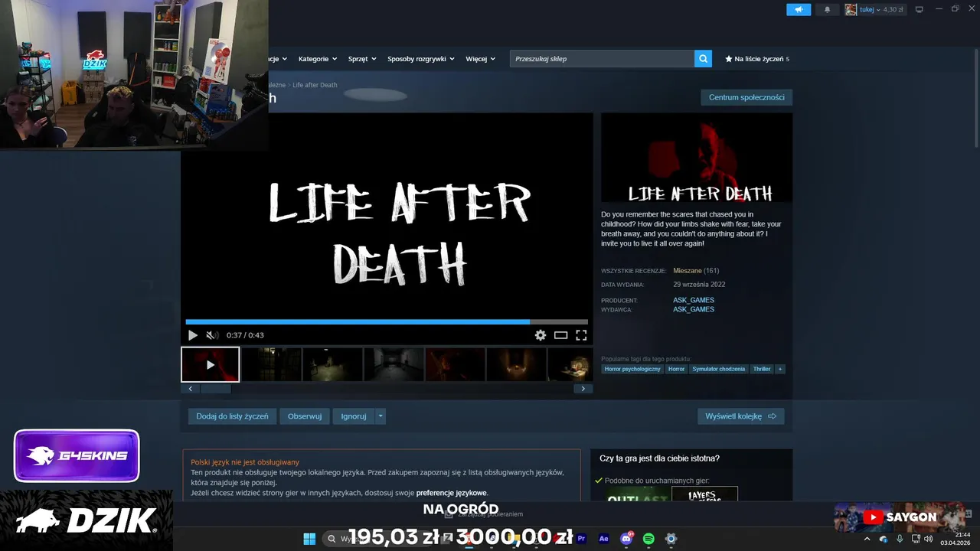Screen dimensions: 980x551
Task: Toggle theater mode on video player
Action: tap(561, 335)
